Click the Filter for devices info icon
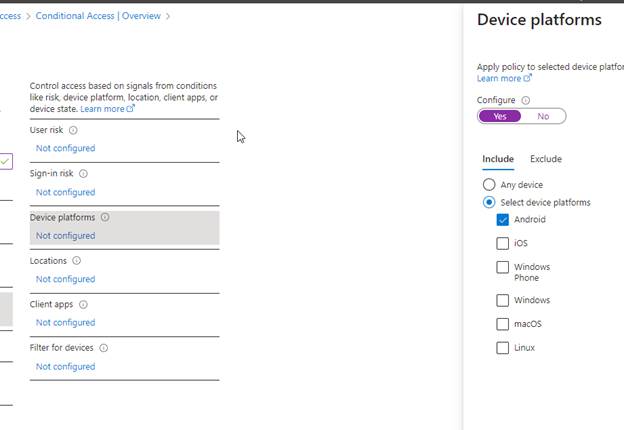This screenshot has width=624, height=430. (103, 348)
